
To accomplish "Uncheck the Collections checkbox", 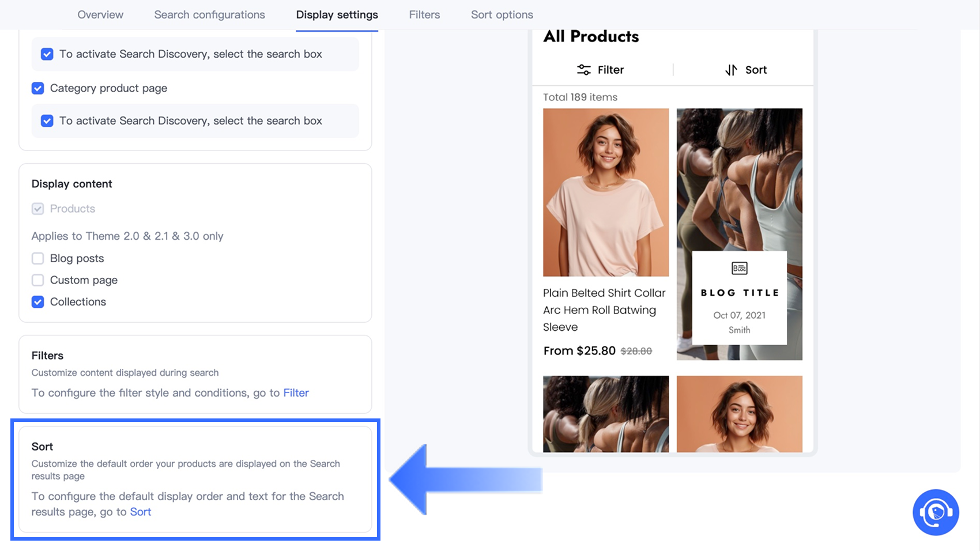I will pos(38,302).
